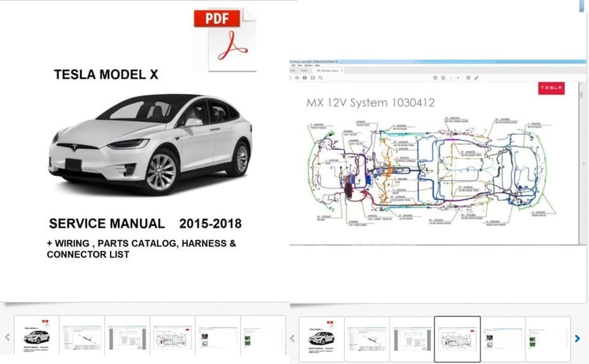Select white car cover thumbnail under wiring diagram
The image size is (589, 364).
click(321, 337)
